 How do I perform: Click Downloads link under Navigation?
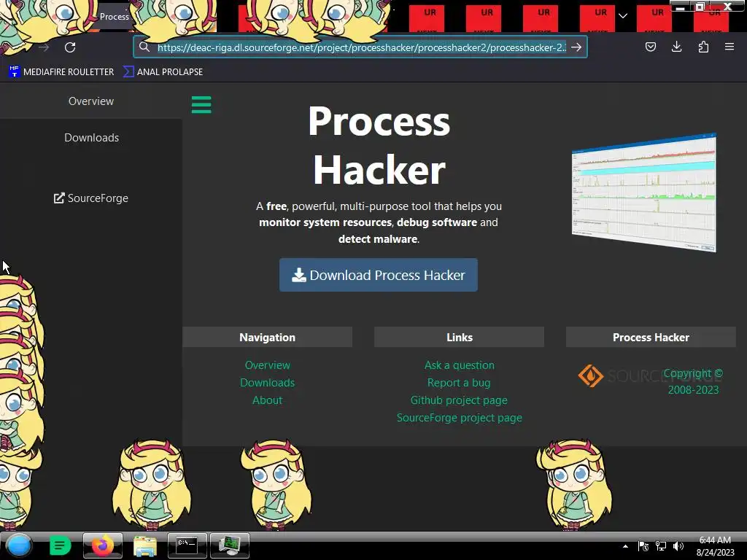267,383
